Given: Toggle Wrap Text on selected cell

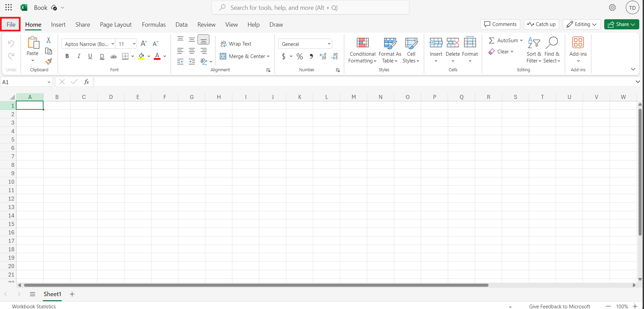Looking at the screenshot, I should [x=236, y=44].
